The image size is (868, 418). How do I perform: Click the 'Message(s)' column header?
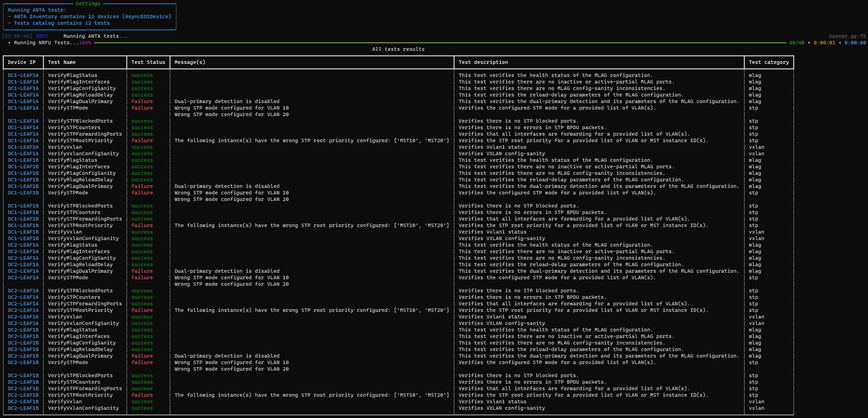click(190, 62)
